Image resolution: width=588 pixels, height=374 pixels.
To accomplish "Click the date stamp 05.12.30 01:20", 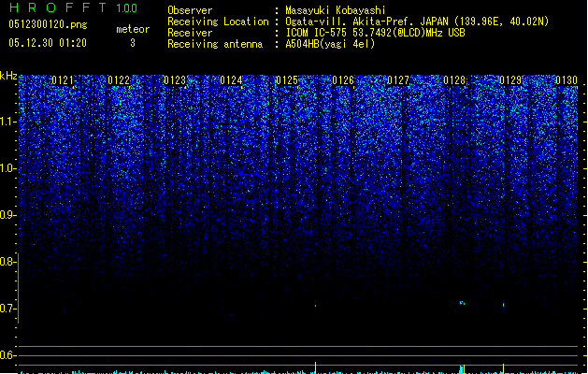I will [48, 43].
